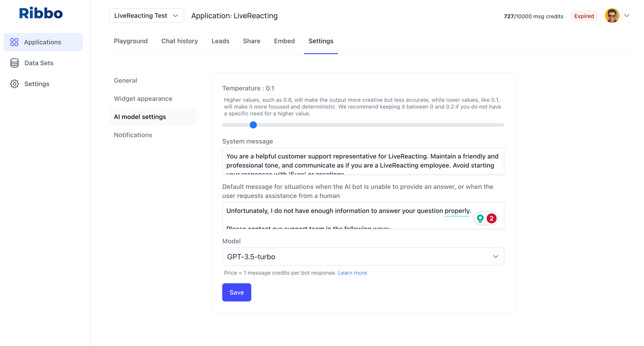The image size is (644, 346).
Task: Go to the Leads tab
Action: (221, 41)
